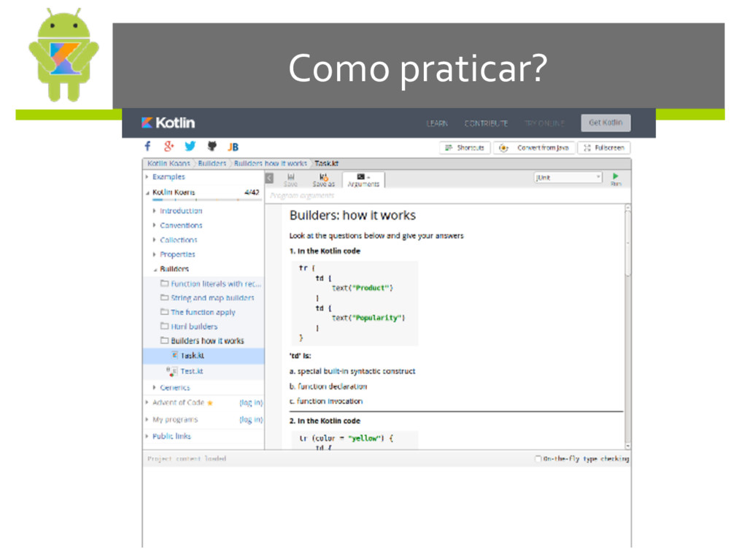Click the Shortcuts button
Viewport: 747px width, 560px height.
465,147
